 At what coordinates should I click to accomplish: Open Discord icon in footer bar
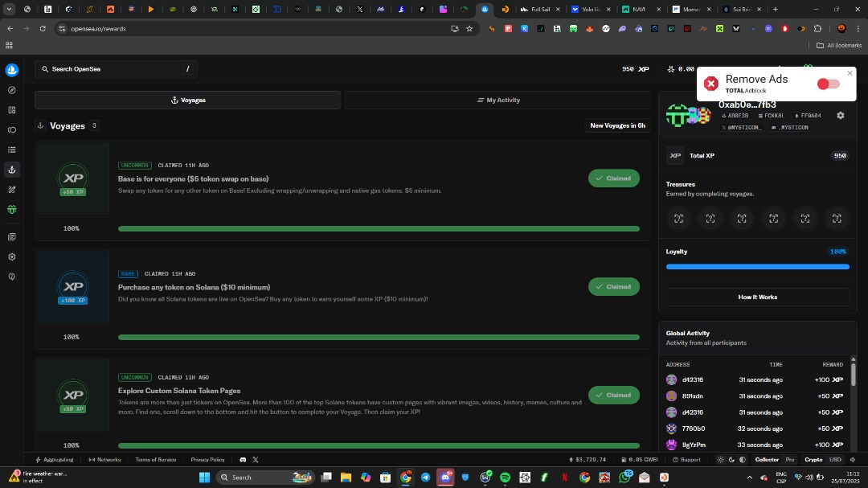click(243, 460)
